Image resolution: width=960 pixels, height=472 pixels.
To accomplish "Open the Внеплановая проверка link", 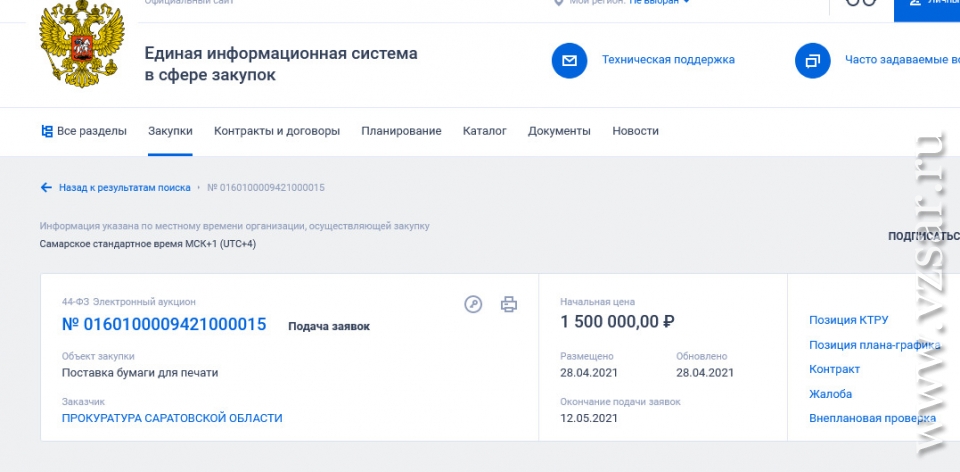I will point(872,418).
